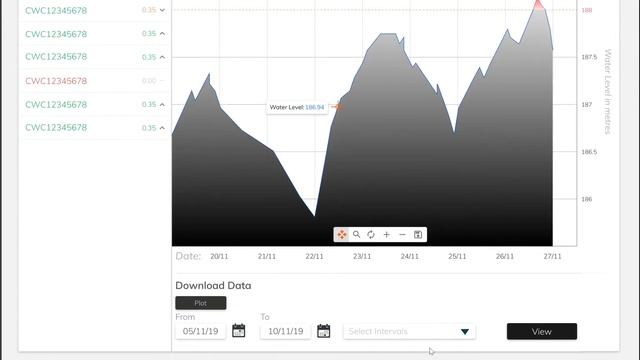Click the 187.5 water level axis value

click(x=589, y=57)
